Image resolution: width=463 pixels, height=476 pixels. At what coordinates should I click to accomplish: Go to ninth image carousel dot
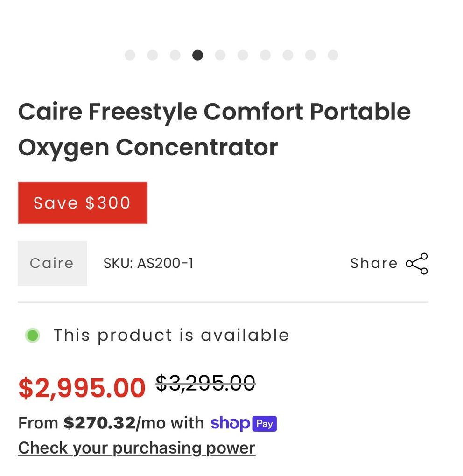pos(310,55)
